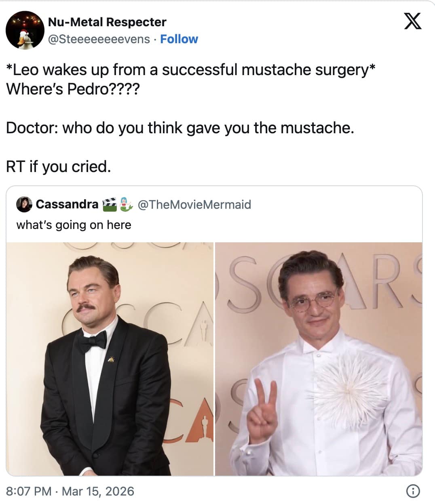The height and width of the screenshot is (504, 435).
Task: Click the X logo icon
Action: 413,21
